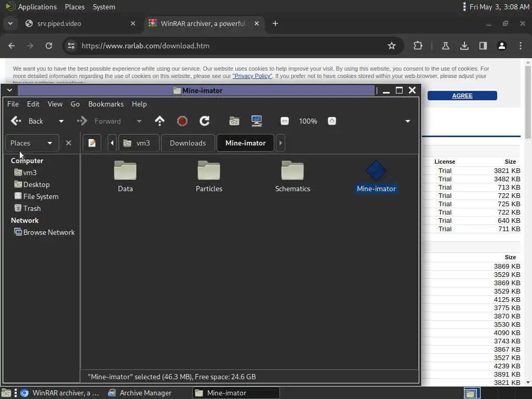Select the Schematics folder

click(x=292, y=177)
